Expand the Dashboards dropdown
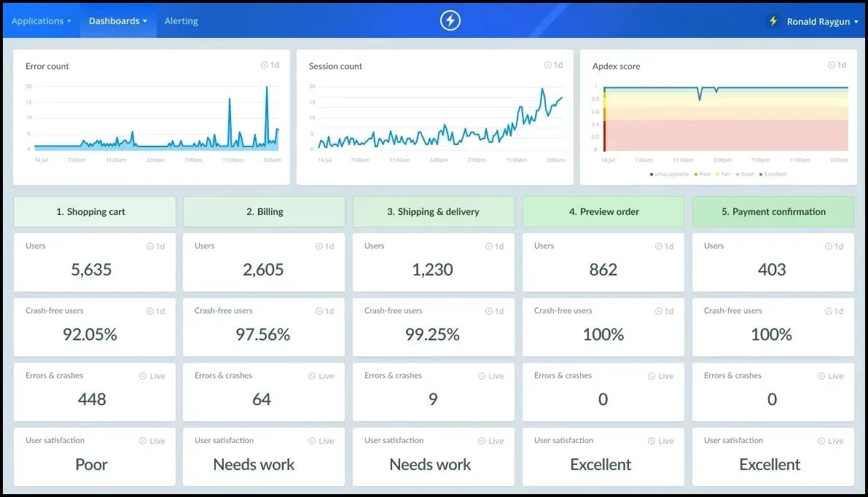The height and width of the screenshot is (497, 868). click(x=118, y=21)
